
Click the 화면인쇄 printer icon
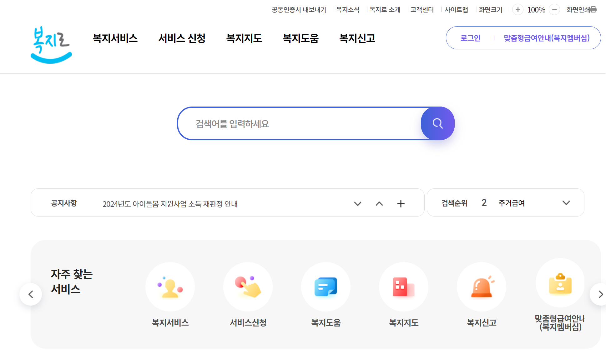[593, 10]
